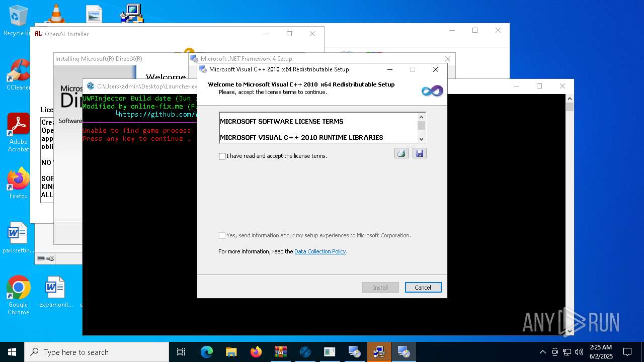Image resolution: width=644 pixels, height=362 pixels.
Task: Open Microsoft Edge from taskbar
Action: tap(207, 352)
